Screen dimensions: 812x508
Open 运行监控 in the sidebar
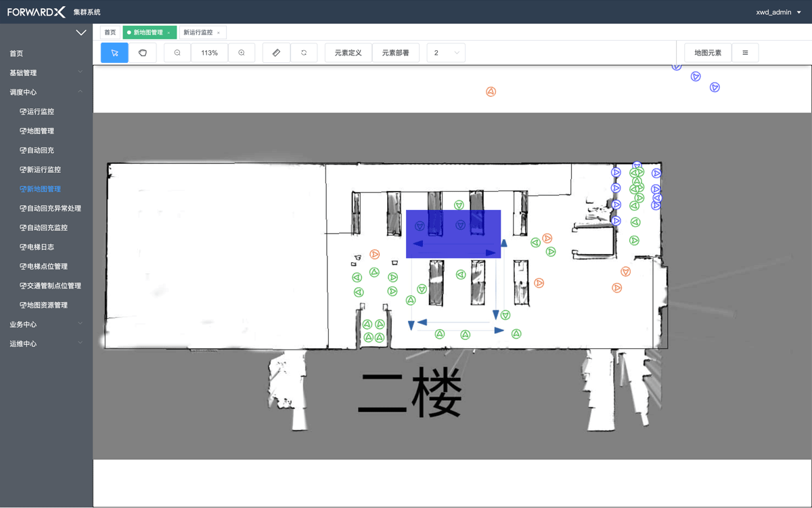46,111
